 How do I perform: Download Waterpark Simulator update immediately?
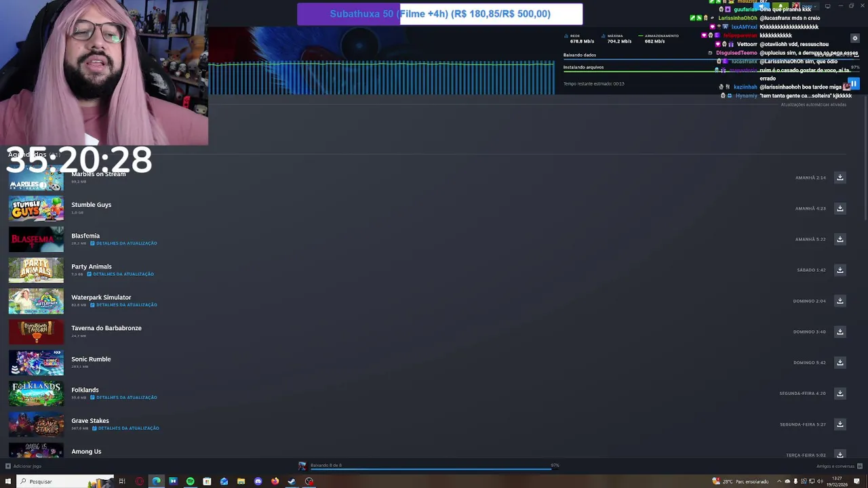point(840,300)
